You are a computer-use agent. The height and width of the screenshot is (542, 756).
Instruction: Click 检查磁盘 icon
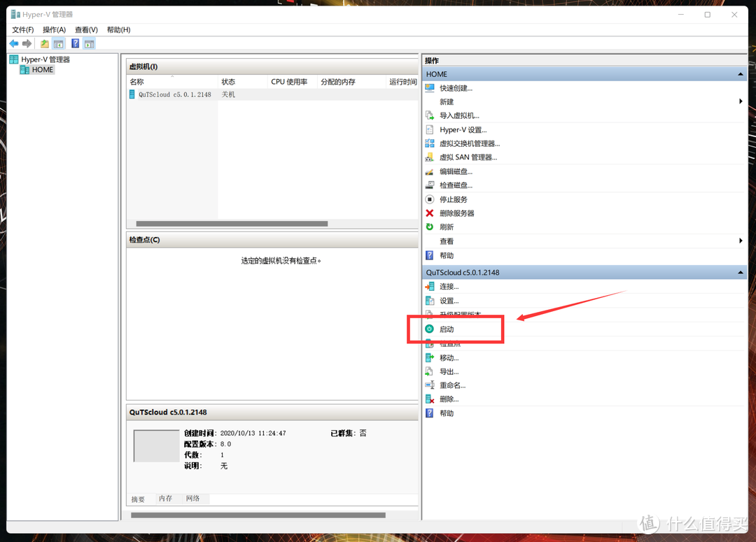[430, 185]
